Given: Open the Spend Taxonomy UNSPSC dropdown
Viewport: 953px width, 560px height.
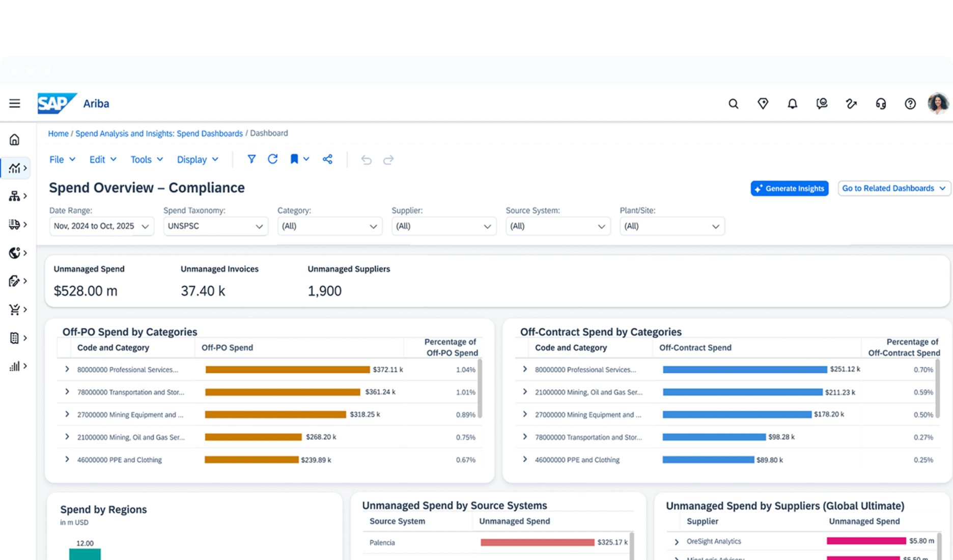Looking at the screenshot, I should click(x=215, y=226).
